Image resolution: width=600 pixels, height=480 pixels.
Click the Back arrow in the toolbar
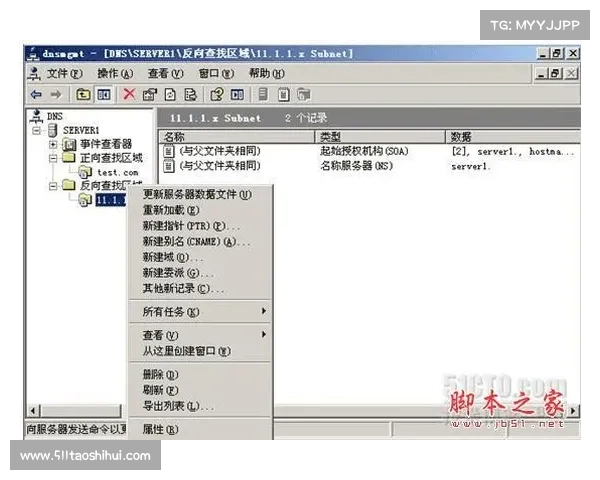(36, 94)
